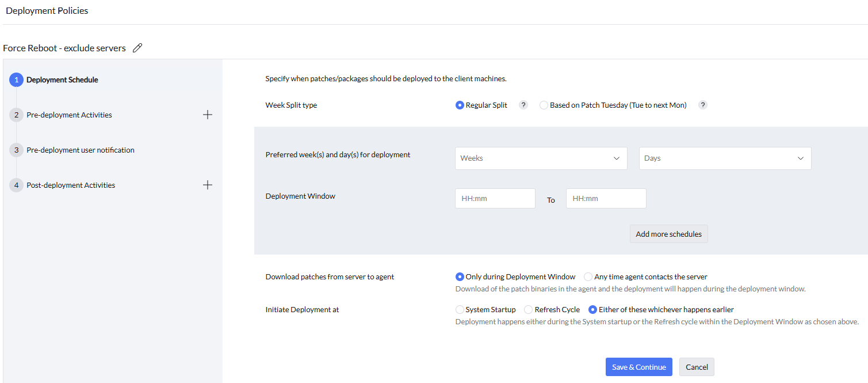Click the step 1 circle icon
The image size is (868, 383).
pyautogui.click(x=16, y=80)
